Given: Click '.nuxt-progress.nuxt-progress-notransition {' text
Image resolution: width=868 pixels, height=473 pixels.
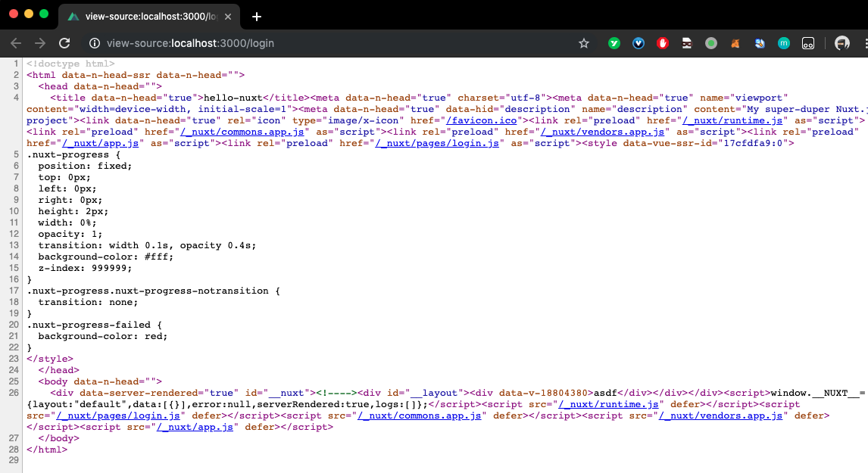Looking at the screenshot, I should click(153, 291).
